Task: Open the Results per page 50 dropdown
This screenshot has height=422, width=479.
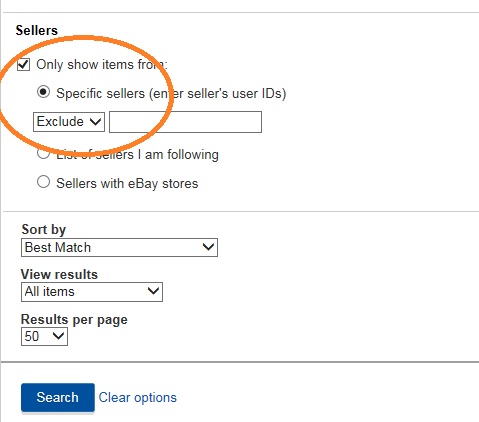Action: 44,336
